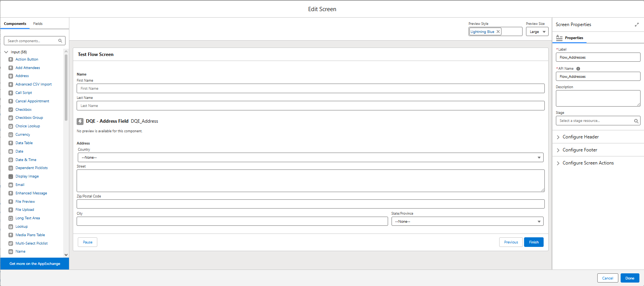Screen dimensions: 644x286
Task: Click the Address component icon in sidebar
Action: (11, 76)
